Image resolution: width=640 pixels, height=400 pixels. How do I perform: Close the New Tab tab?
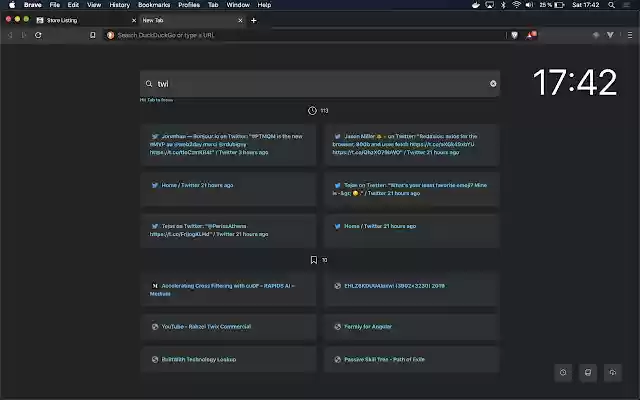point(240,20)
